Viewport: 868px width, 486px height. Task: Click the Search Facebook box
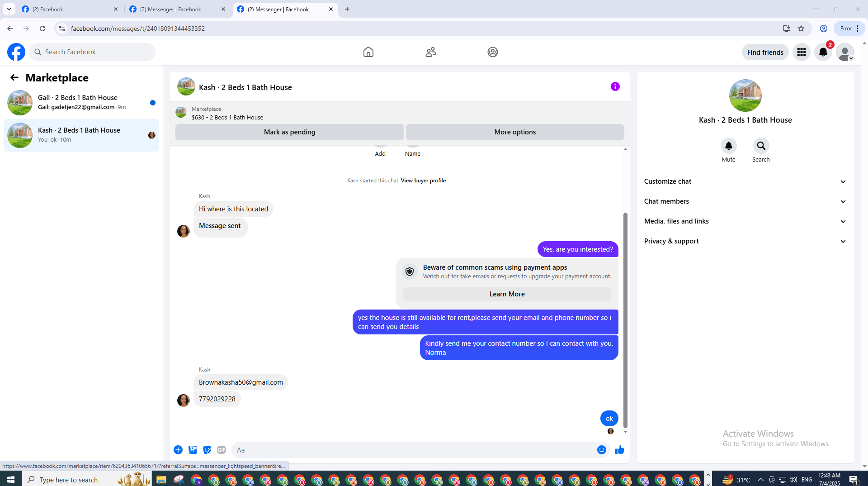tap(93, 52)
